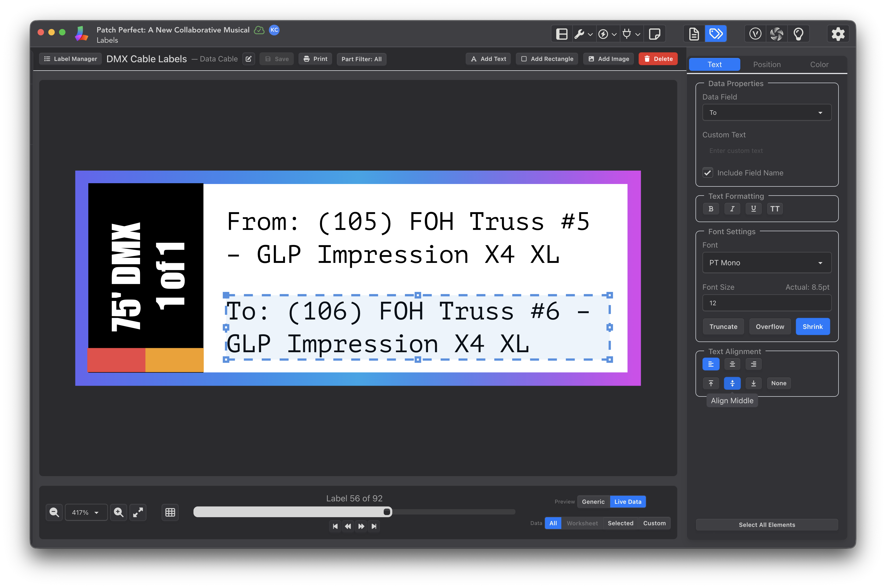Toggle Include Field Name checkbox
Viewport: 886px width, 588px height.
pyautogui.click(x=708, y=173)
